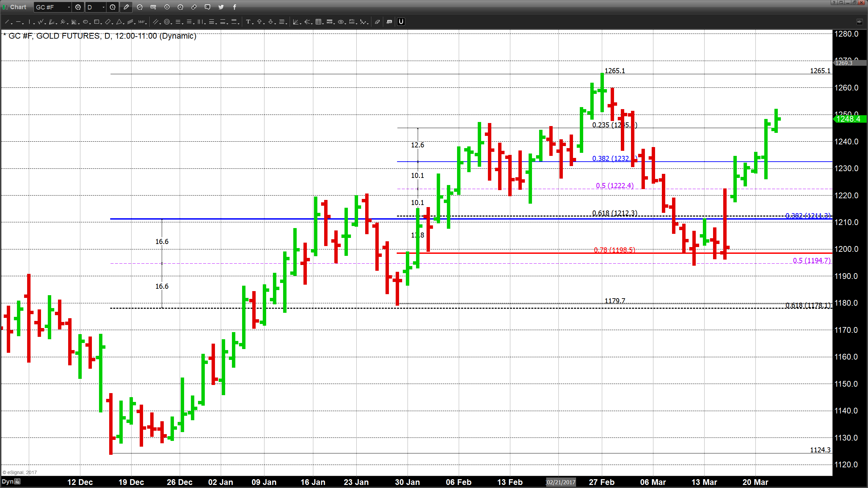Start bar replay with play icon
The image size is (868, 488).
tap(167, 7)
